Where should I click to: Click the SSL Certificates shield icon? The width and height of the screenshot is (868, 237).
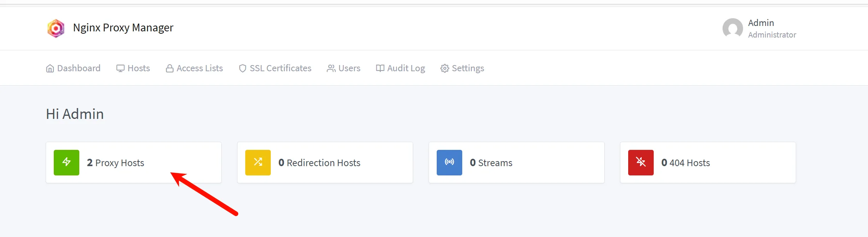[243, 69]
